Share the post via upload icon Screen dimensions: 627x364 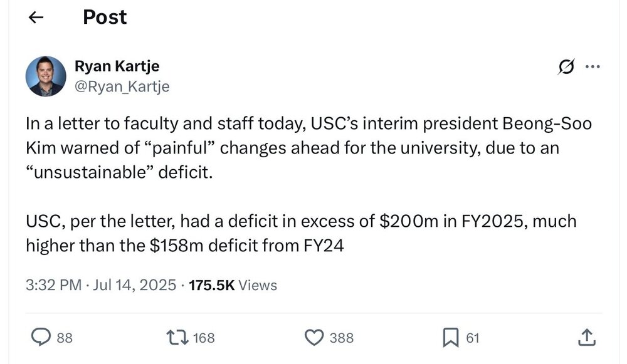point(585,338)
